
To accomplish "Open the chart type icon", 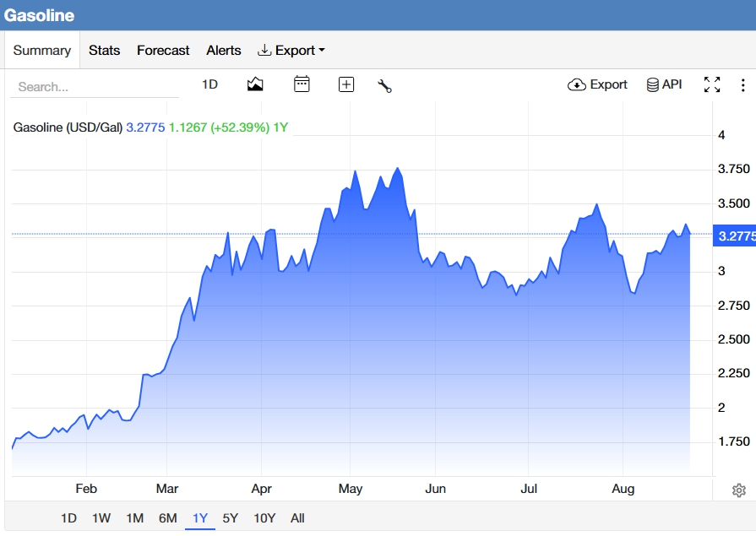I will coord(255,84).
